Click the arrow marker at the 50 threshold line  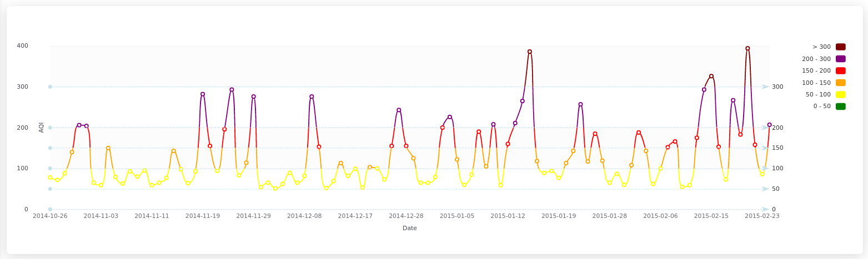tap(765, 189)
